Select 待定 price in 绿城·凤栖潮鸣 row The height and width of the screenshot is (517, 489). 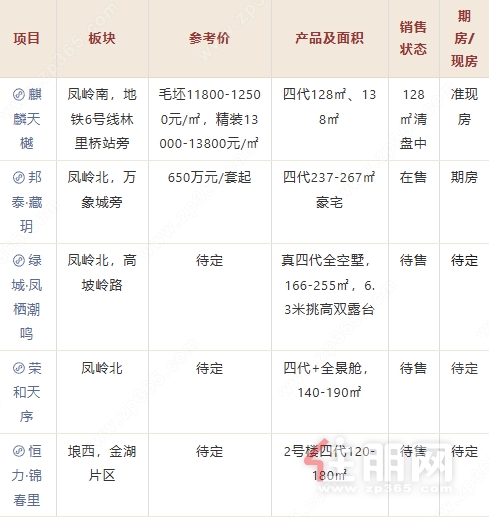click(x=209, y=261)
